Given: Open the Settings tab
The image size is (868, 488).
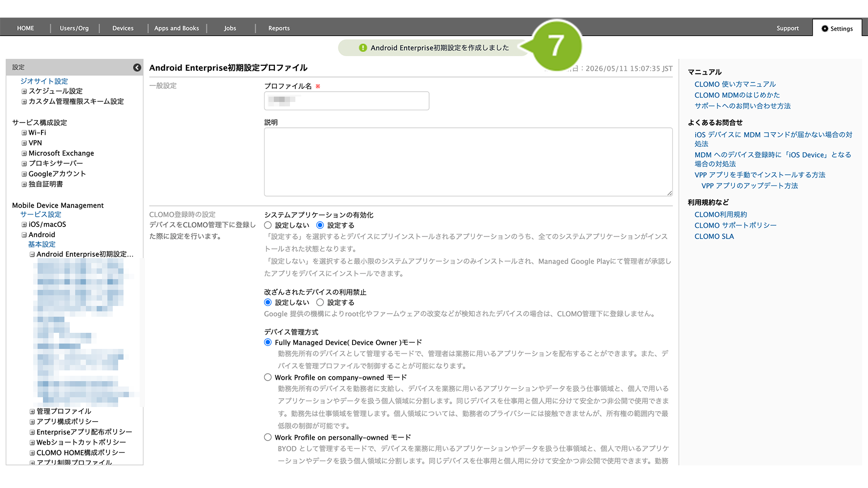Looking at the screenshot, I should tap(837, 28).
